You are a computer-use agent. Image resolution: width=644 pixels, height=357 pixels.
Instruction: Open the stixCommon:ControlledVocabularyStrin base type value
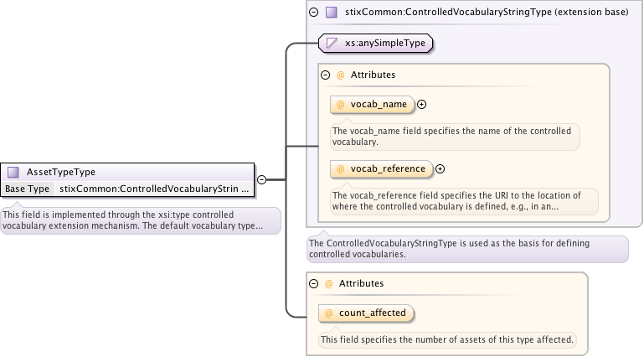[x=154, y=189]
